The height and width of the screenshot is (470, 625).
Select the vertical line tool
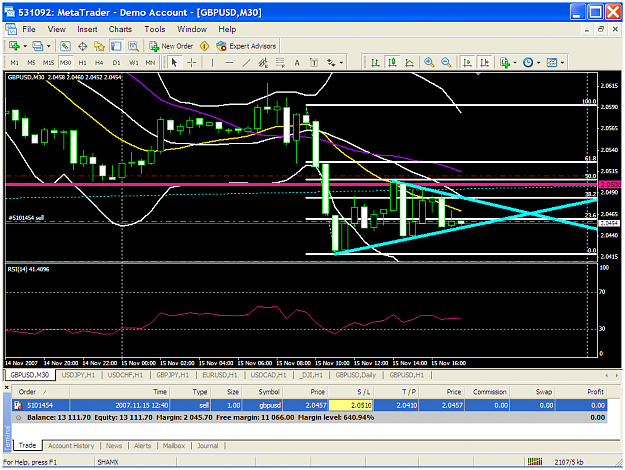coord(212,63)
